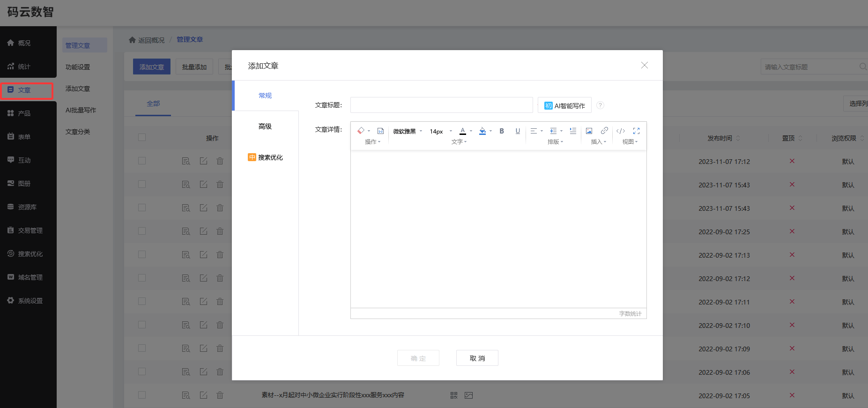Apply underline formatting in editor
Viewport: 868px width, 408px height.
click(517, 131)
